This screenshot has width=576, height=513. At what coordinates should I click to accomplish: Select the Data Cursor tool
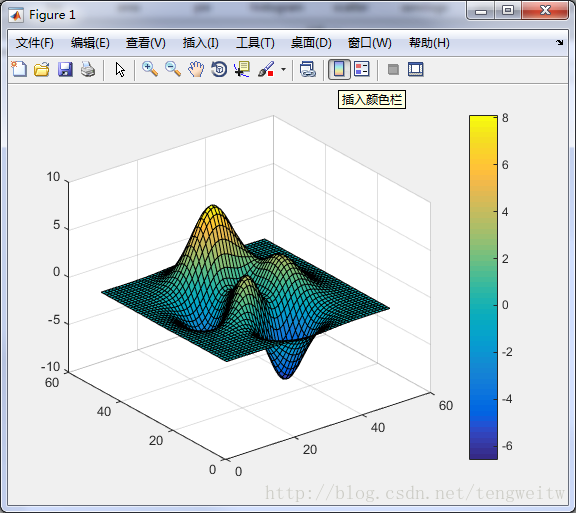tap(242, 69)
